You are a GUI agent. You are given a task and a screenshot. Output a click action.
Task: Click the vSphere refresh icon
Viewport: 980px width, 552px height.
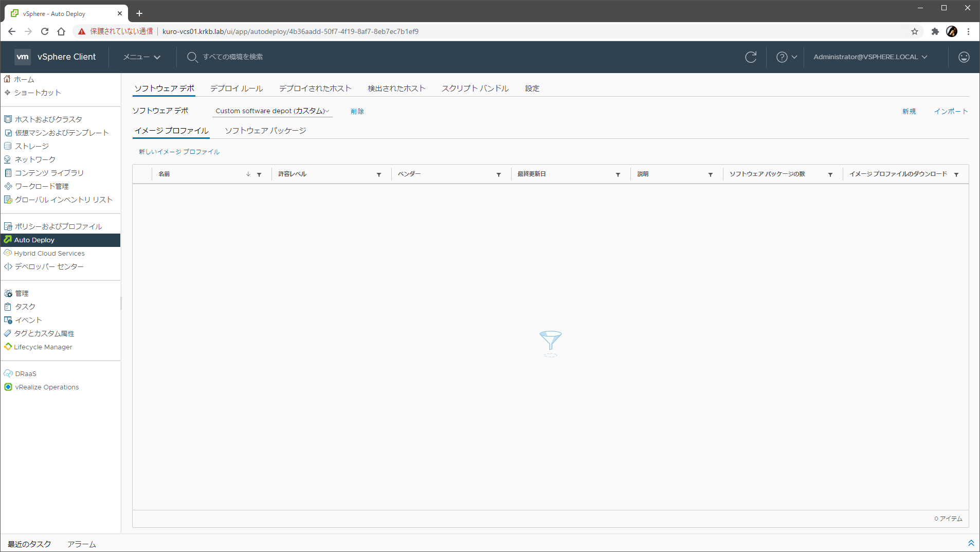coord(751,57)
